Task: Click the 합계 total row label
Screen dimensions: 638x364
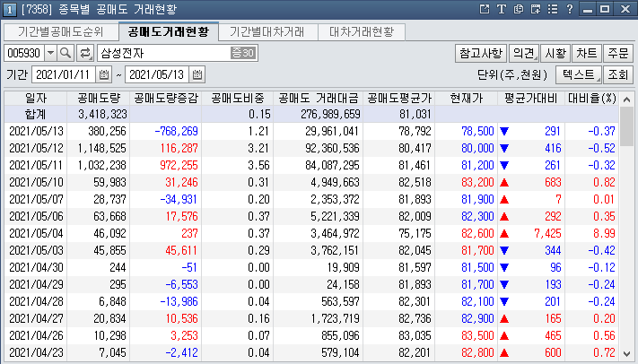Action: point(36,114)
